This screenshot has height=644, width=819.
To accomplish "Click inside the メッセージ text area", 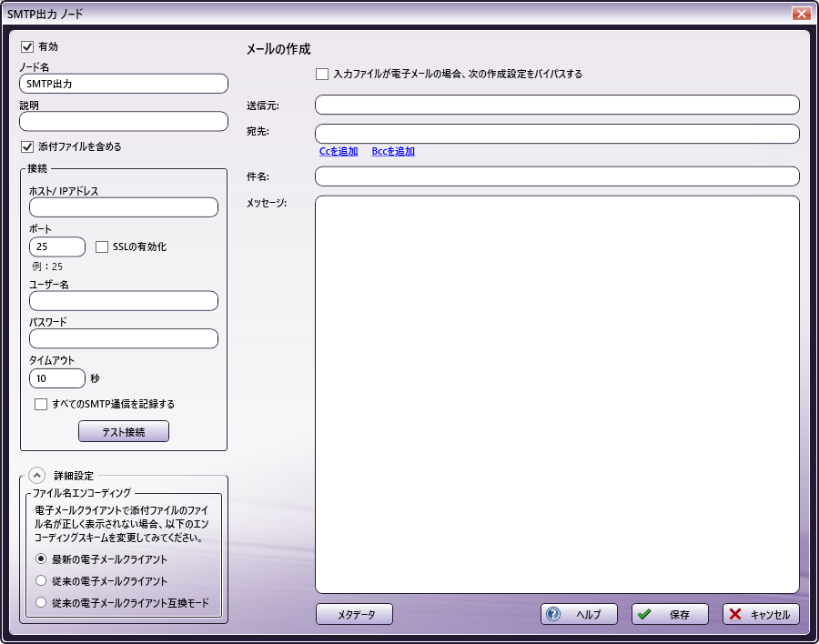I will tap(557, 394).
